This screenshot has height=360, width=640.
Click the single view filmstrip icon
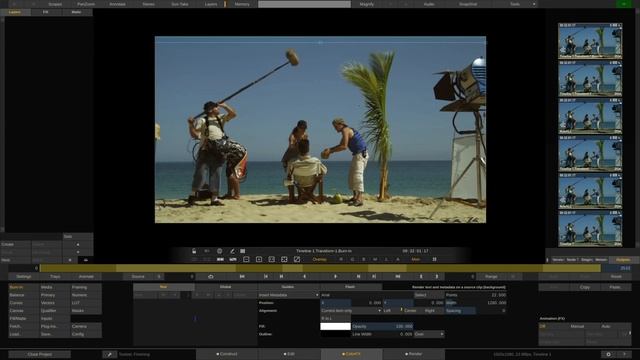click(220, 259)
